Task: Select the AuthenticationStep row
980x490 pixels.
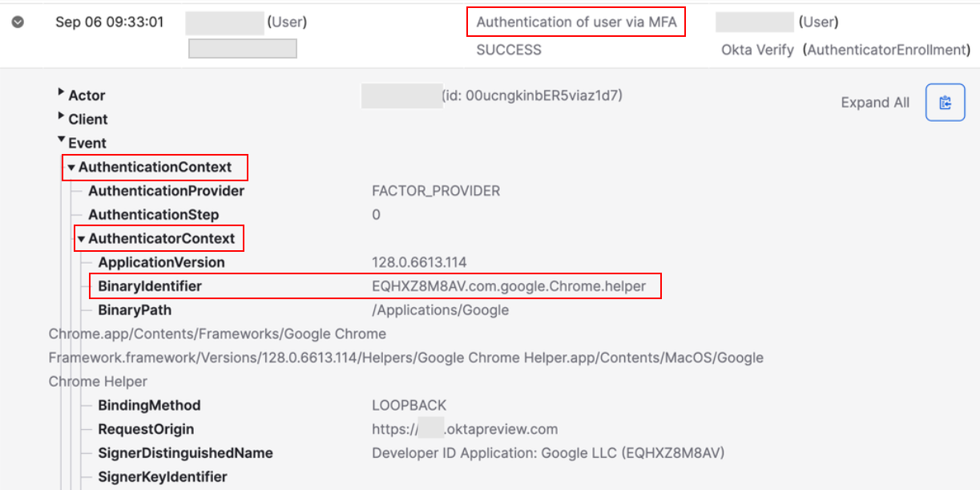Action: coord(153,215)
